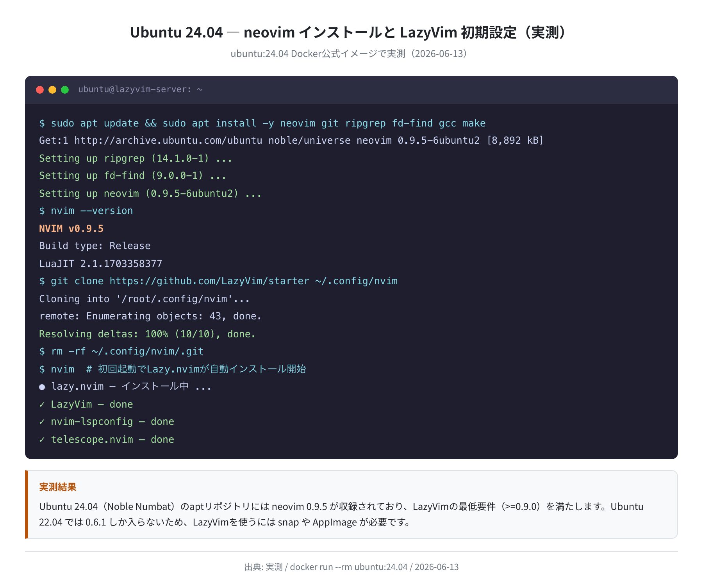The width and height of the screenshot is (703, 588).
Task: Click the subtitle mentioning Docker公式イメージで実測
Action: click(x=348, y=53)
